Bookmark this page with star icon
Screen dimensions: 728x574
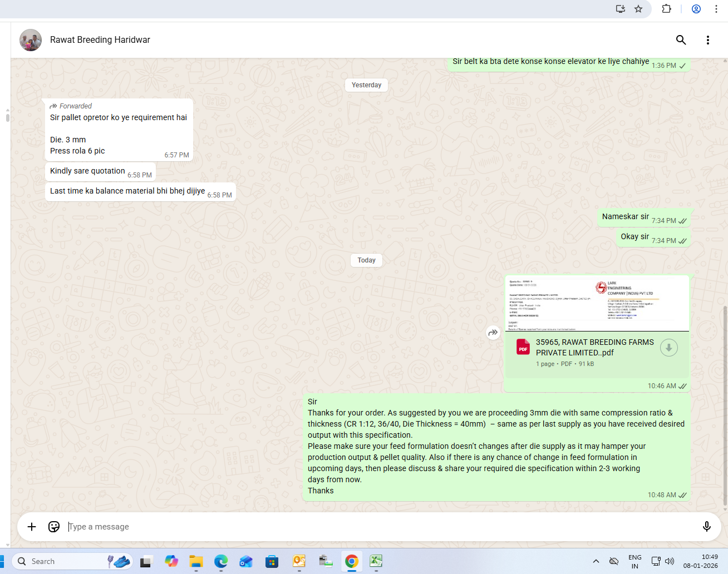[x=638, y=9]
